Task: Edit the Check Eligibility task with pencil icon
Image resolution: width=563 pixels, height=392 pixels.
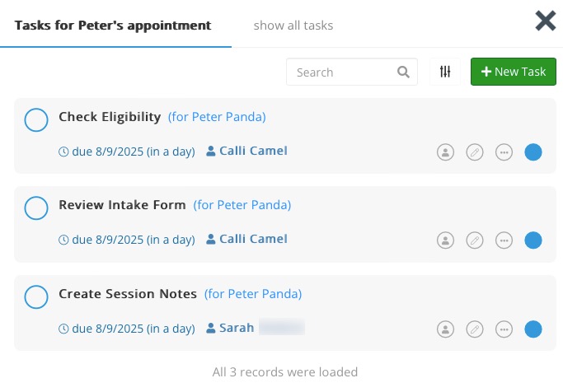Action: pos(475,152)
